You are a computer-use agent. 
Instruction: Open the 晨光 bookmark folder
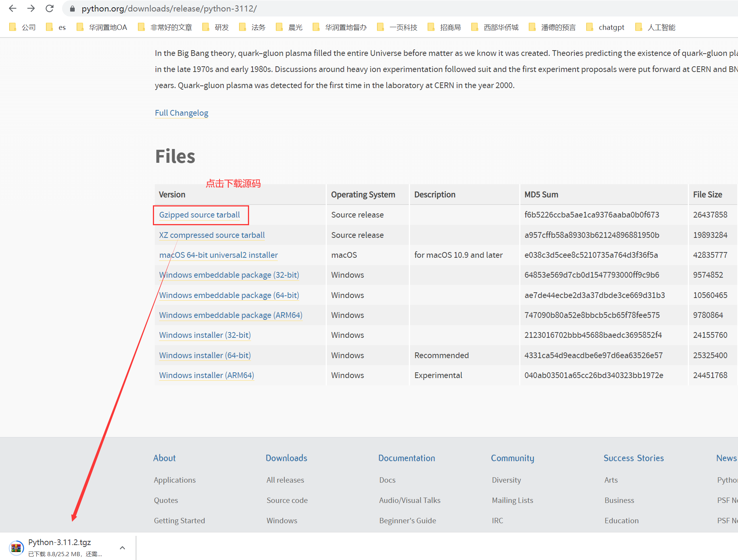point(289,27)
